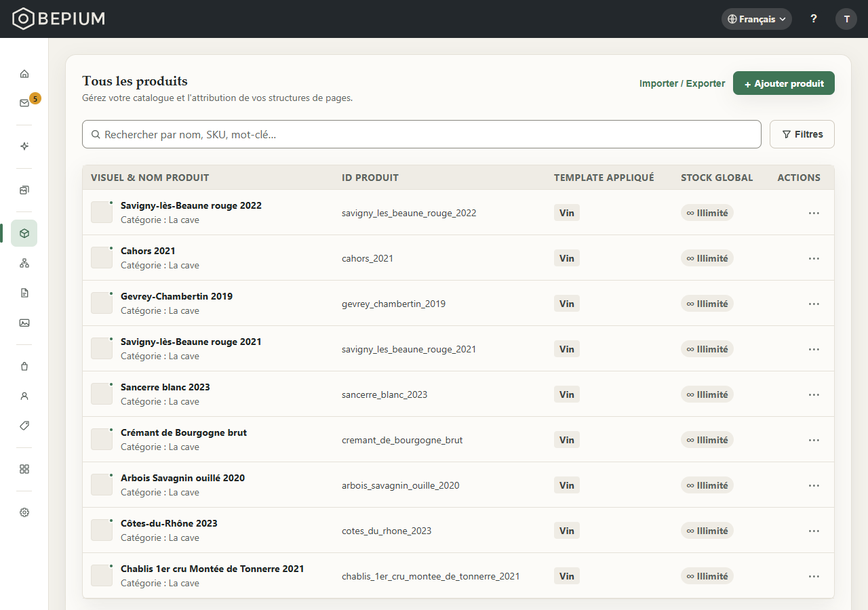
Task: Click thumbnail of Chablis 1er cru Montée de Tonnerre
Action: [x=102, y=575]
